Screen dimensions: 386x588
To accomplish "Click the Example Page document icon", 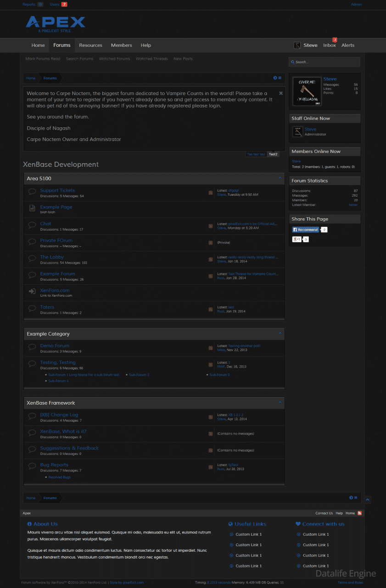I will (32, 208).
